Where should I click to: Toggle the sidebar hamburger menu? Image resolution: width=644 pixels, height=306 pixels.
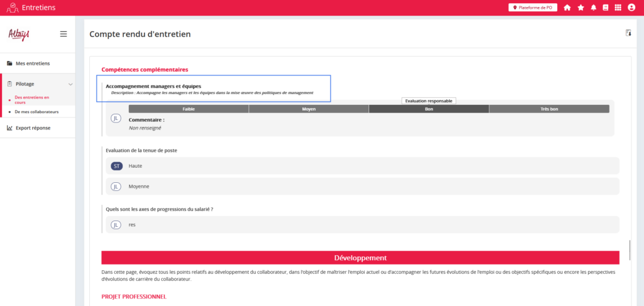[x=64, y=34]
